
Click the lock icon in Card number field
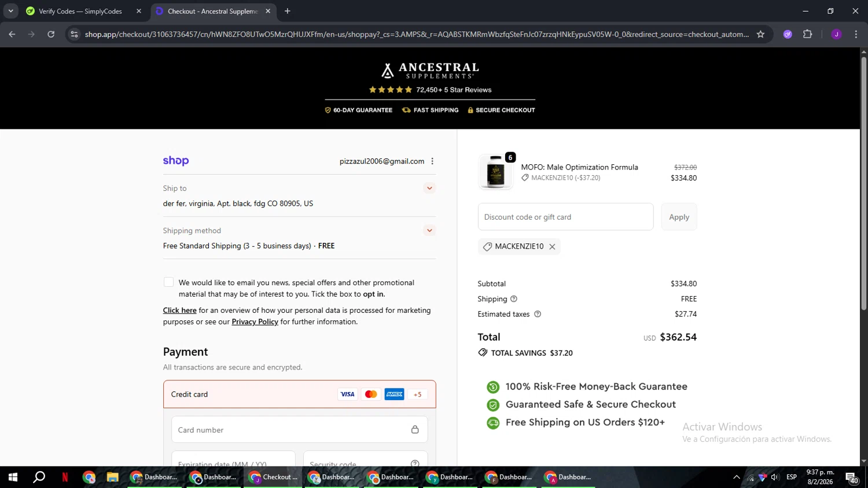(415, 430)
